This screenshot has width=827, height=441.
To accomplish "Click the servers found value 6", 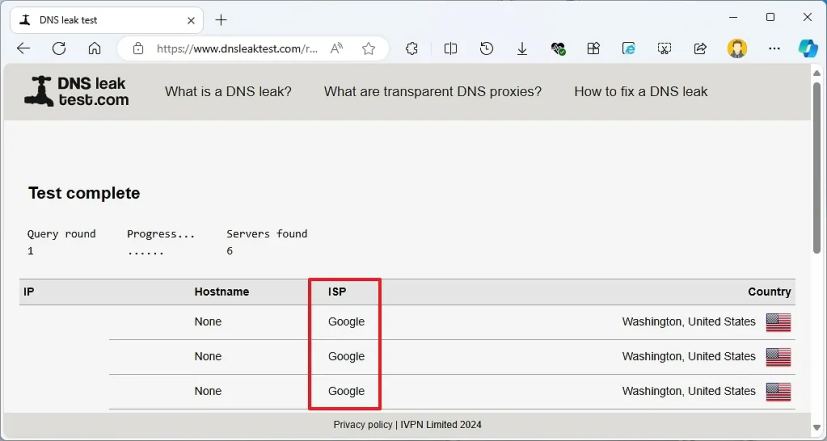I will tap(230, 251).
